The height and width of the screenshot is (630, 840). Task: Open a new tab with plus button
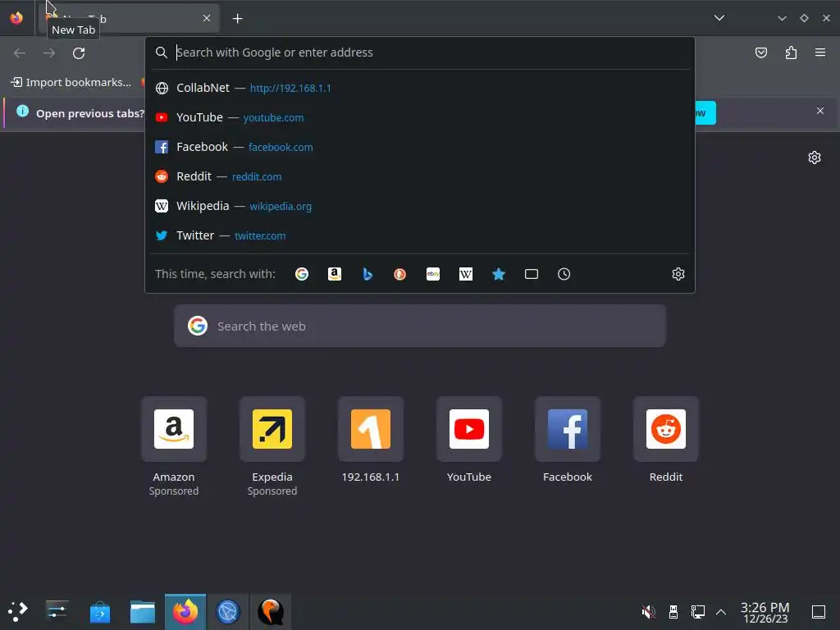[x=237, y=19]
